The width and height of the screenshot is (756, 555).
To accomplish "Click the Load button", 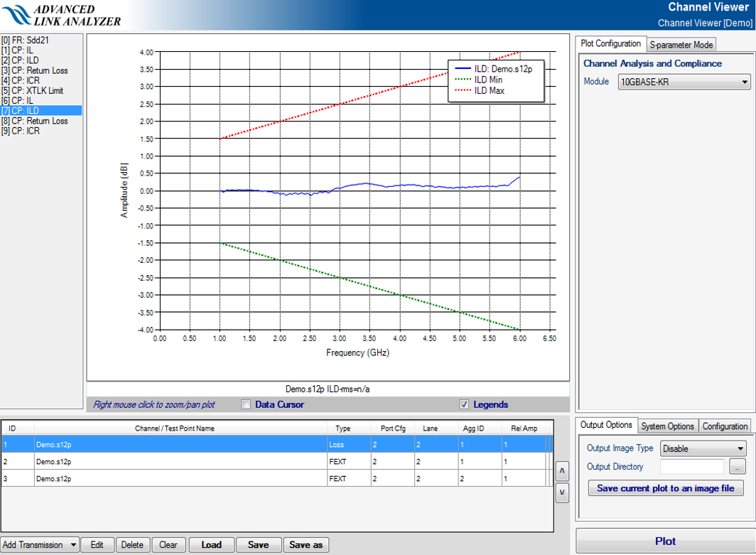I will click(x=211, y=545).
